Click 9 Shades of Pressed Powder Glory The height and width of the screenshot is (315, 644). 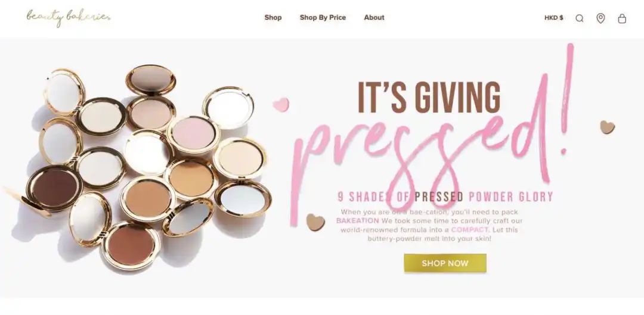coord(445,197)
